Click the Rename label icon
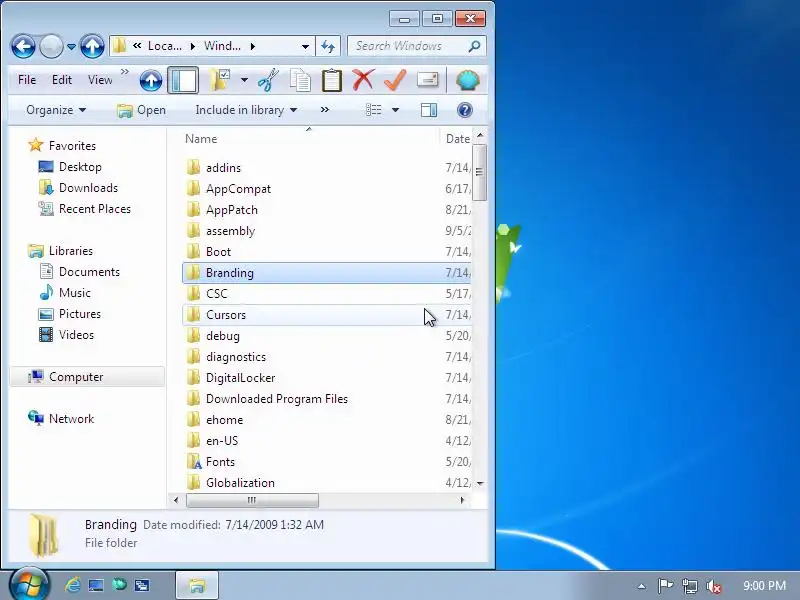The image size is (800, 600). coord(428,80)
